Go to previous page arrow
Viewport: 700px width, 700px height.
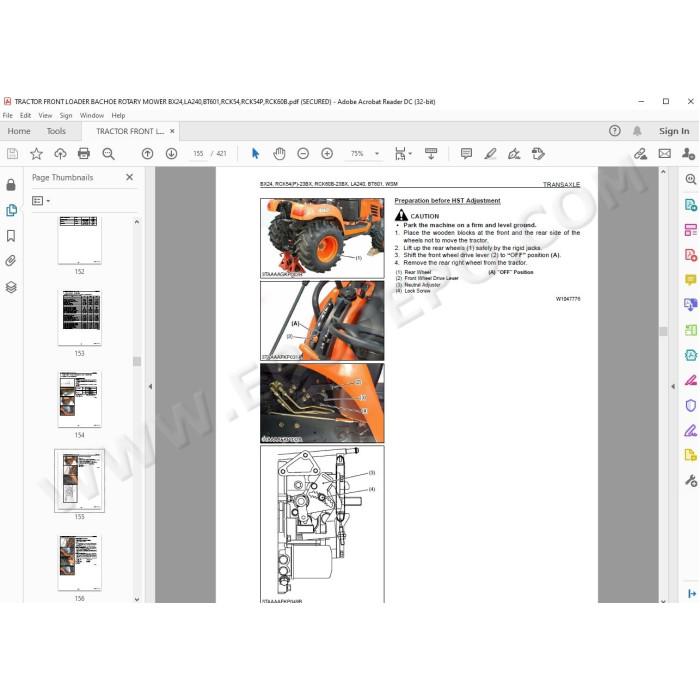[x=147, y=154]
